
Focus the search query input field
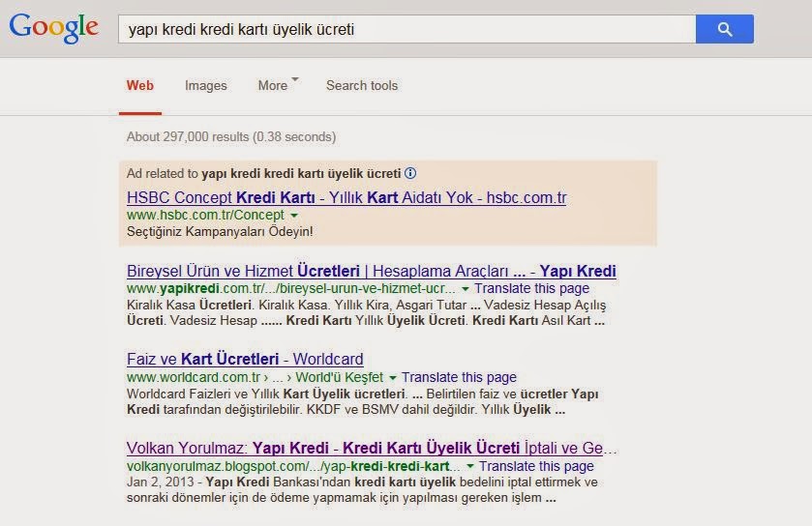click(407, 29)
